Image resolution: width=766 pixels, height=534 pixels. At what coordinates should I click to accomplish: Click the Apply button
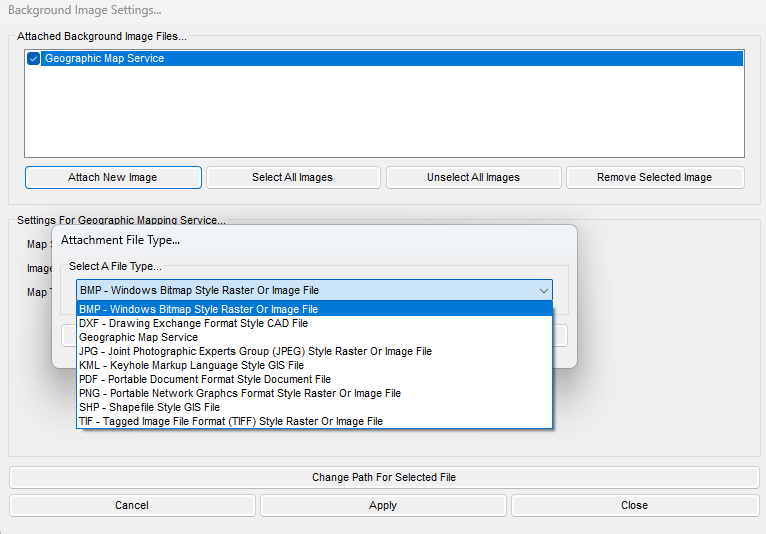[383, 505]
